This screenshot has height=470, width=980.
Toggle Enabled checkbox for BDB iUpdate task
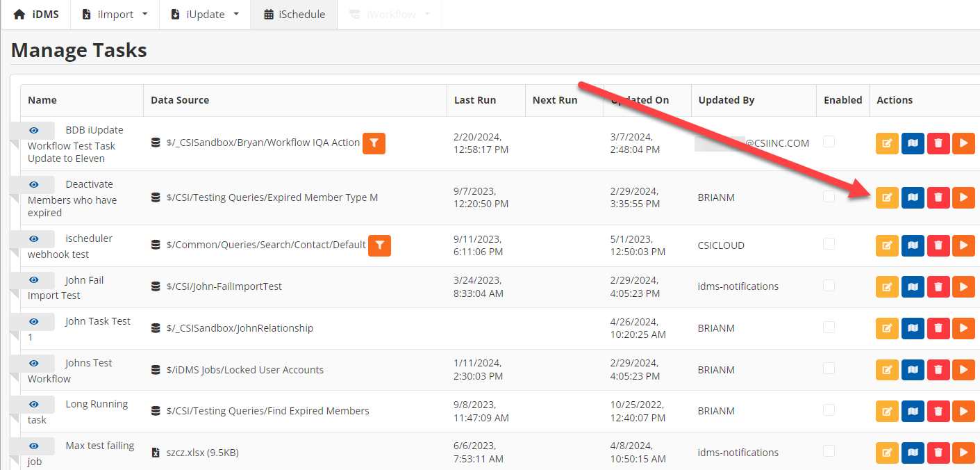pyautogui.click(x=829, y=142)
